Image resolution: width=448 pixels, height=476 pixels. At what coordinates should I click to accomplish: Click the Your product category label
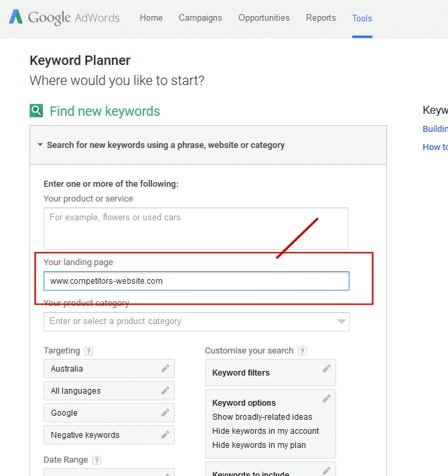(86, 303)
